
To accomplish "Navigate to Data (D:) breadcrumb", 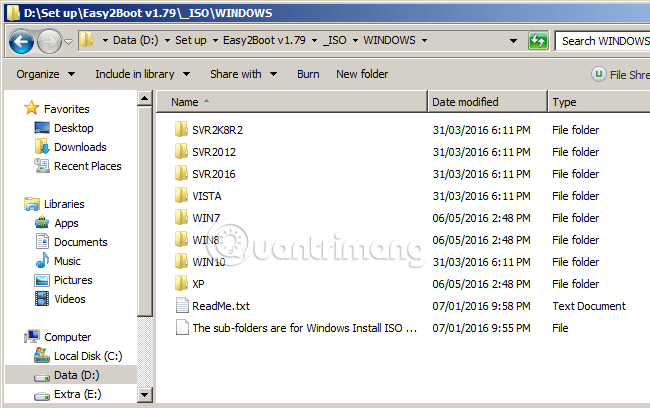I will click(x=136, y=40).
